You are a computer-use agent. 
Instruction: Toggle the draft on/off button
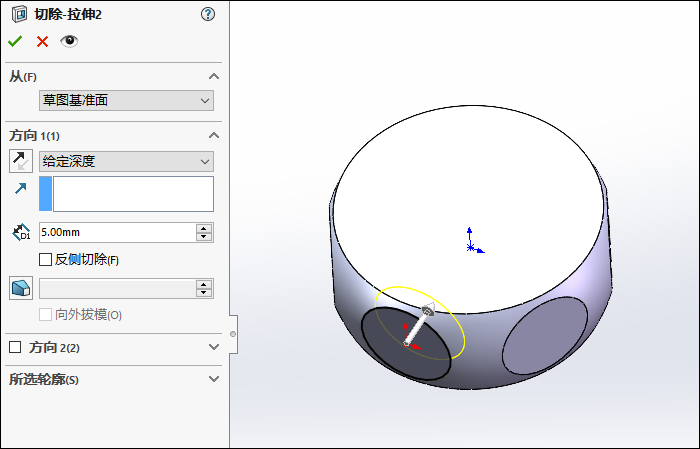click(x=21, y=288)
